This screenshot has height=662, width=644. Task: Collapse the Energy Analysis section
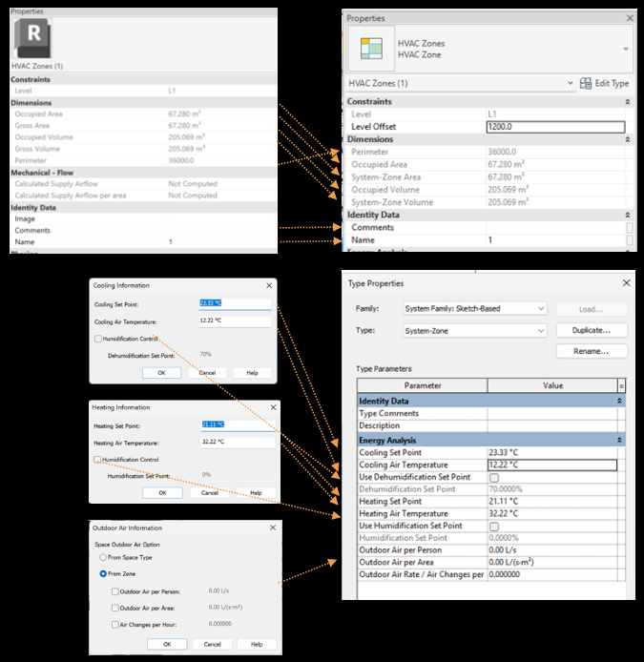(620, 440)
